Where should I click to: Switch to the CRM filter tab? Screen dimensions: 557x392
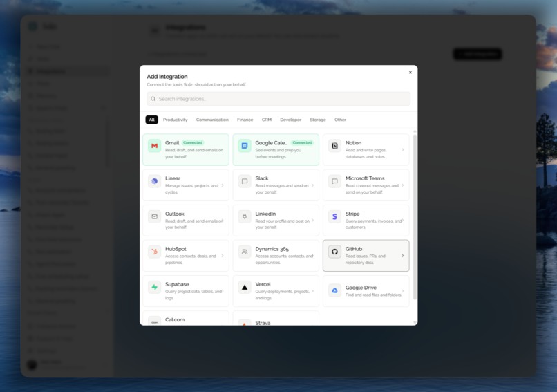[x=267, y=120]
